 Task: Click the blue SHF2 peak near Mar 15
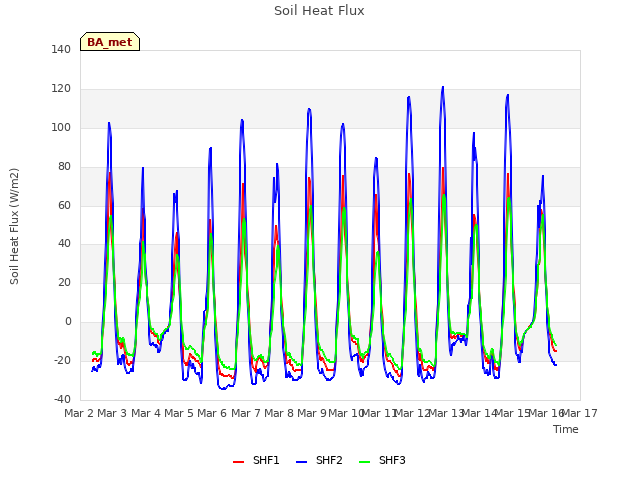(x=508, y=95)
